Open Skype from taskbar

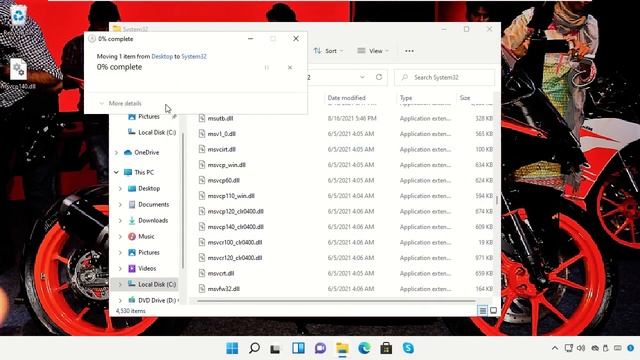(x=408, y=348)
